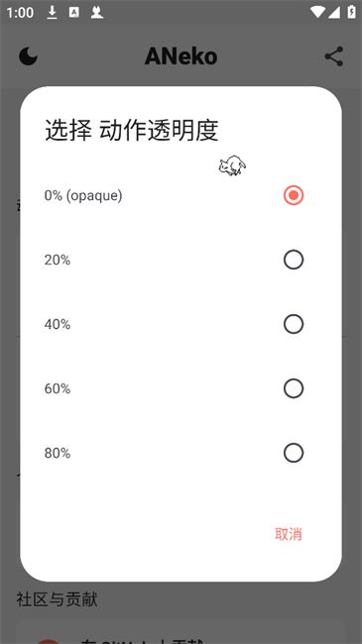362x644 pixels.
Task: Choose the 60% radio button
Action: (294, 388)
